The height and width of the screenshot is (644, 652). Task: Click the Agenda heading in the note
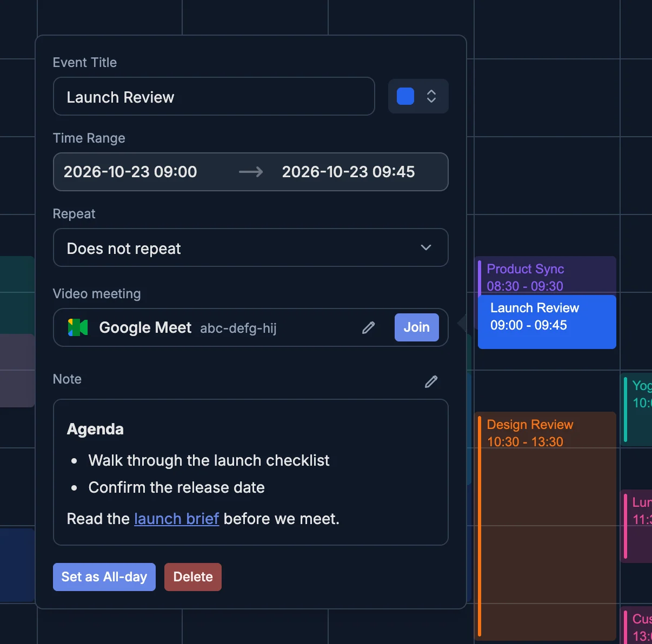coord(95,429)
